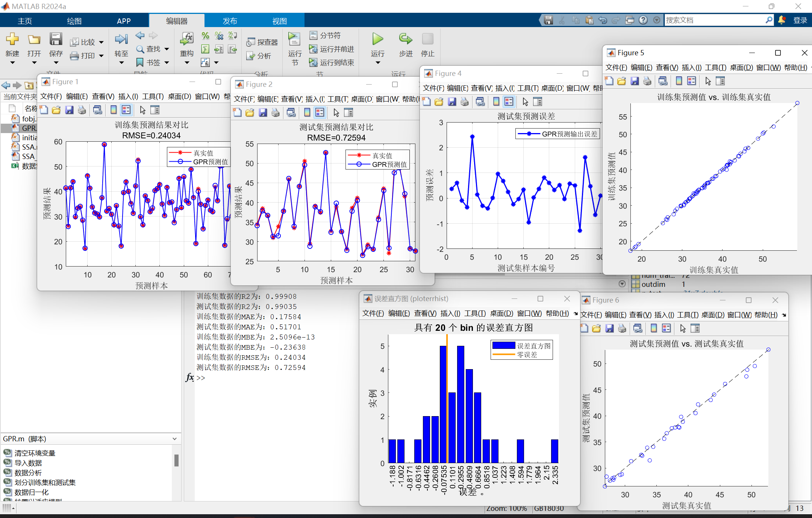Click Print Figure icon in Figure 5
The width and height of the screenshot is (812, 518).
(647, 81)
